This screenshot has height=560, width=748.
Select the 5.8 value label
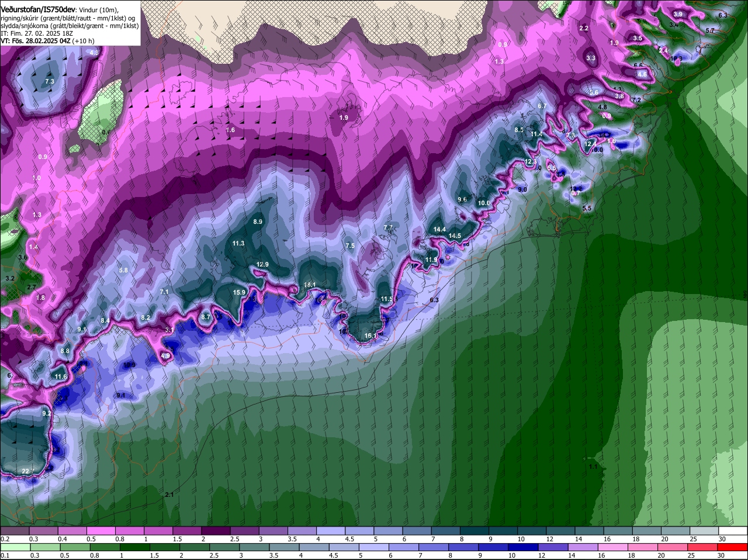pyautogui.click(x=123, y=270)
